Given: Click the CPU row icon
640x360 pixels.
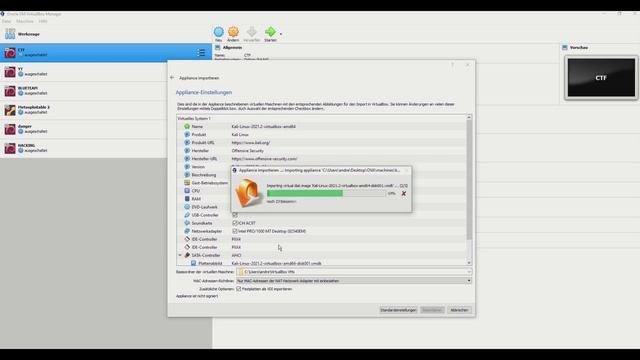Looking at the screenshot, I should (187, 191).
